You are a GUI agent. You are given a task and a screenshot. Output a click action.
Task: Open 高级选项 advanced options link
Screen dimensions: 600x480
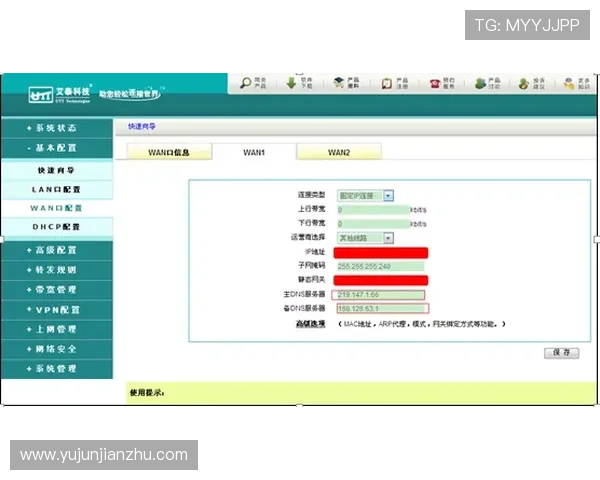[x=310, y=324]
